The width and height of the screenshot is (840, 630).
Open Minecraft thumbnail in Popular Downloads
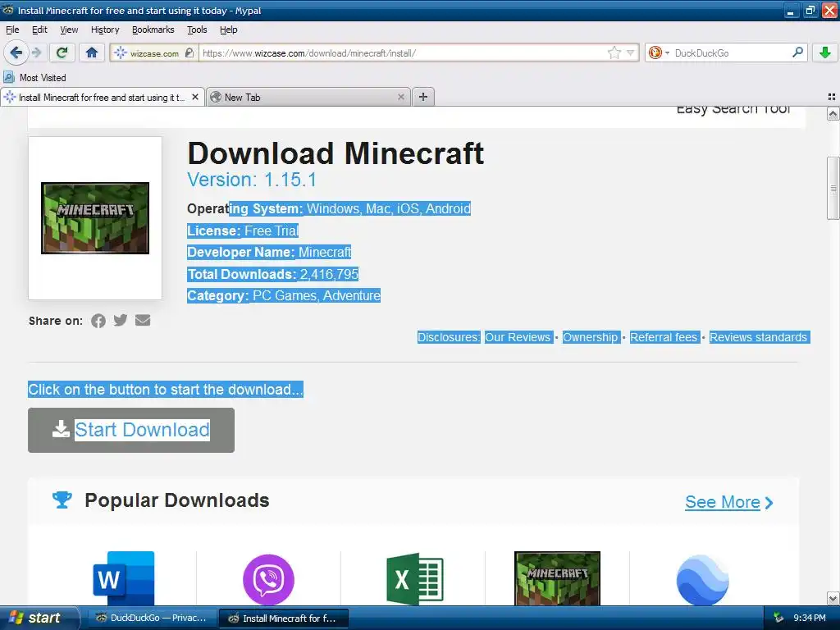coord(557,578)
